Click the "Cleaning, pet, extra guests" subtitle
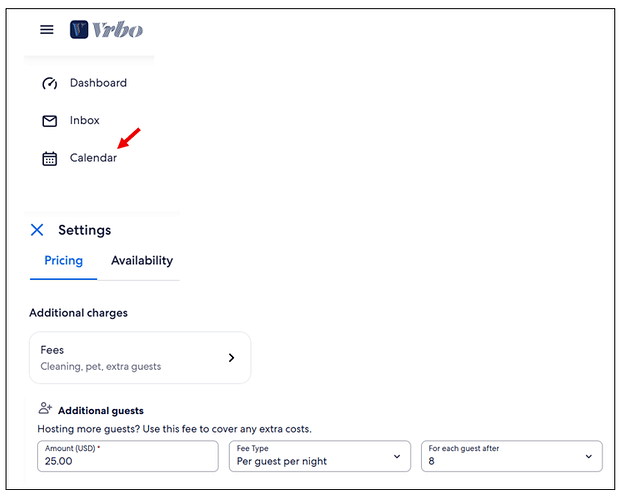The width and height of the screenshot is (621, 500). 100,367
